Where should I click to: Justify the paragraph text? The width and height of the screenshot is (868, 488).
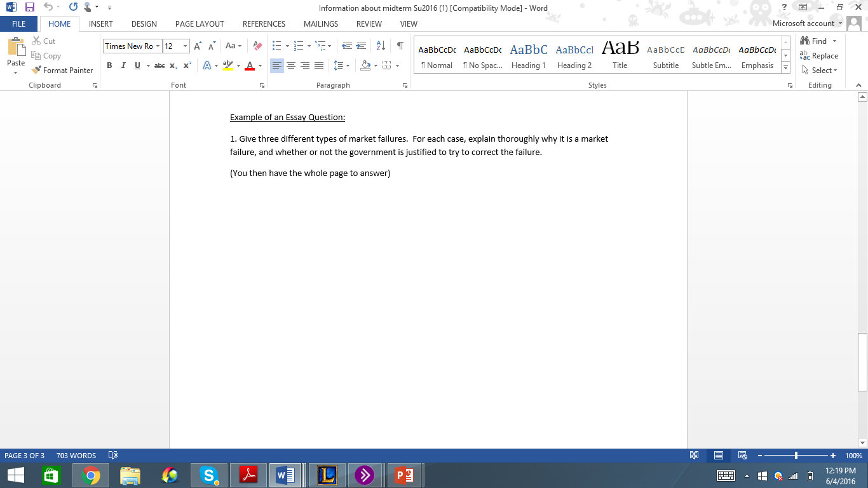click(x=319, y=65)
